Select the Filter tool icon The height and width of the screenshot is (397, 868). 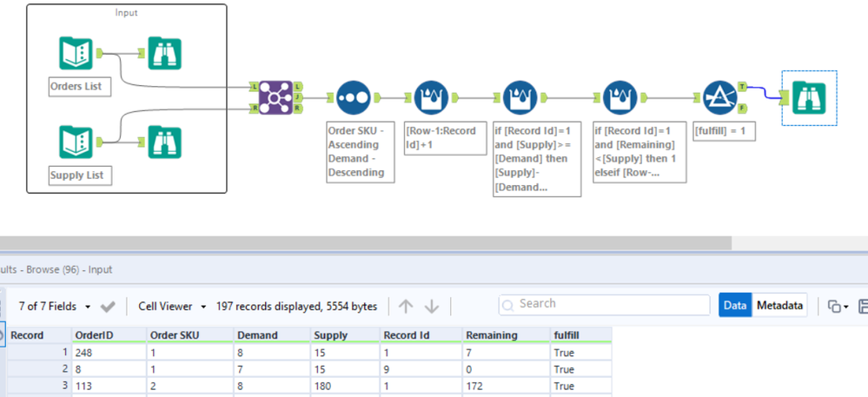coord(719,98)
